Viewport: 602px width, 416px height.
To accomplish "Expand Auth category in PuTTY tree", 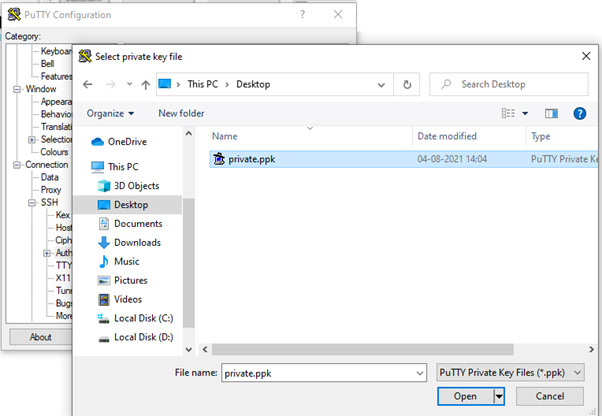I will (47, 253).
